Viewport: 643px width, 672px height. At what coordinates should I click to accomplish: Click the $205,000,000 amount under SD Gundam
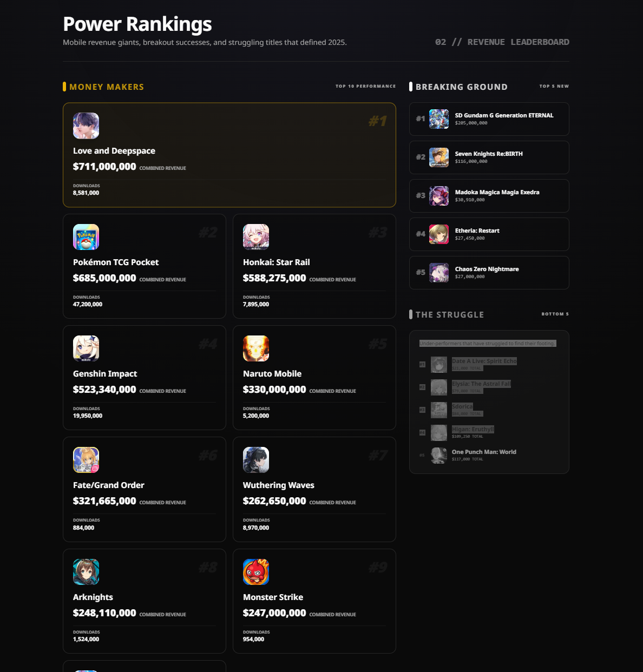(x=471, y=123)
